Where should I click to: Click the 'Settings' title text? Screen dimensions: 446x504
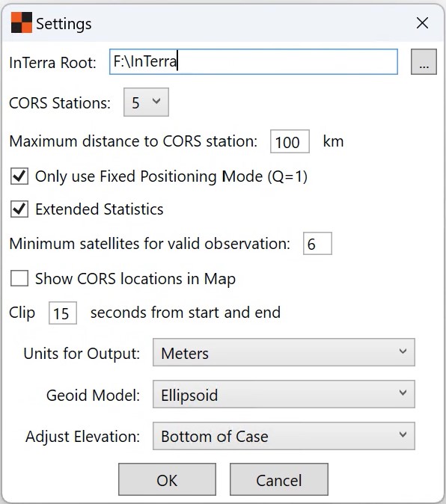(64, 24)
